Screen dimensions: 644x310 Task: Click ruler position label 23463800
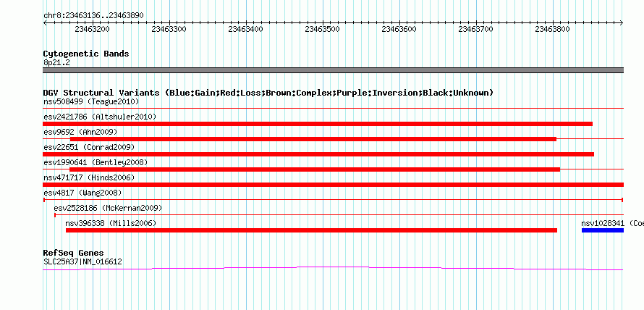coord(552,29)
